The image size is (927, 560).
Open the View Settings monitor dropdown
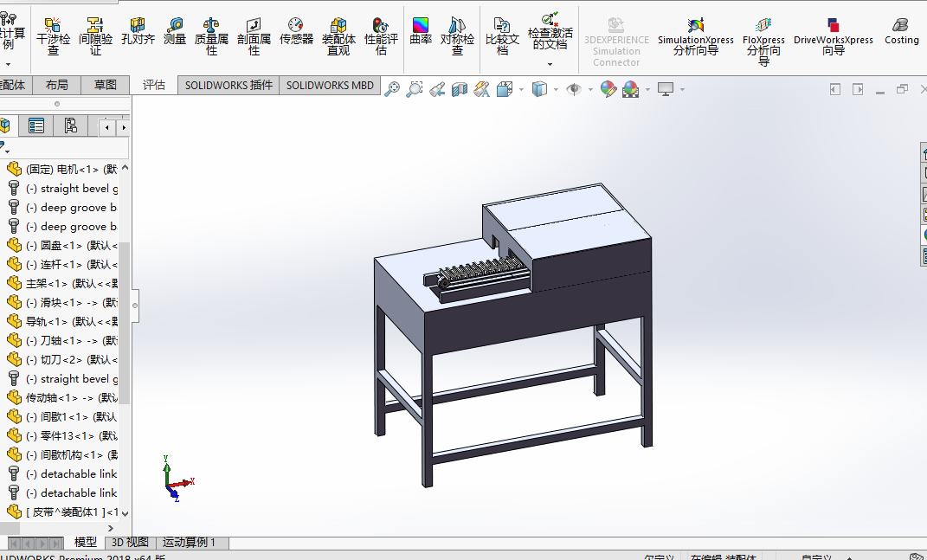(x=682, y=89)
